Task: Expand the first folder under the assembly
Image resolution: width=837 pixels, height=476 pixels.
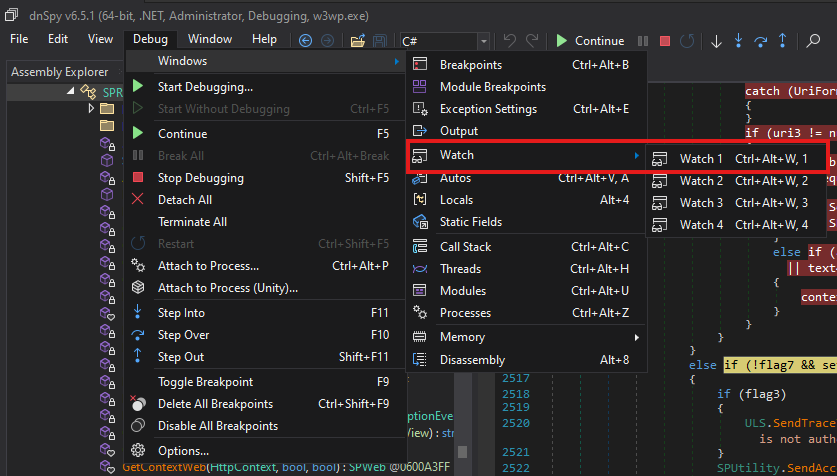Action: [91, 109]
